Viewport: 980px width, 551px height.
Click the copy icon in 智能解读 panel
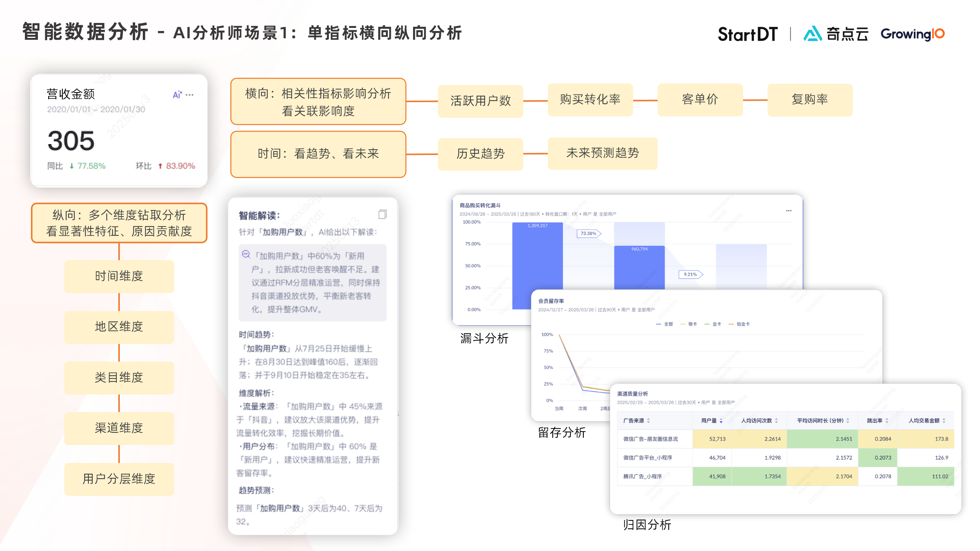click(382, 214)
